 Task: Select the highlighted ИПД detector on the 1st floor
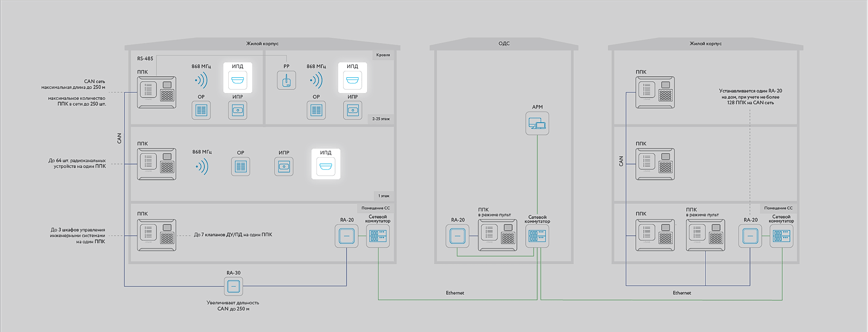click(x=325, y=167)
